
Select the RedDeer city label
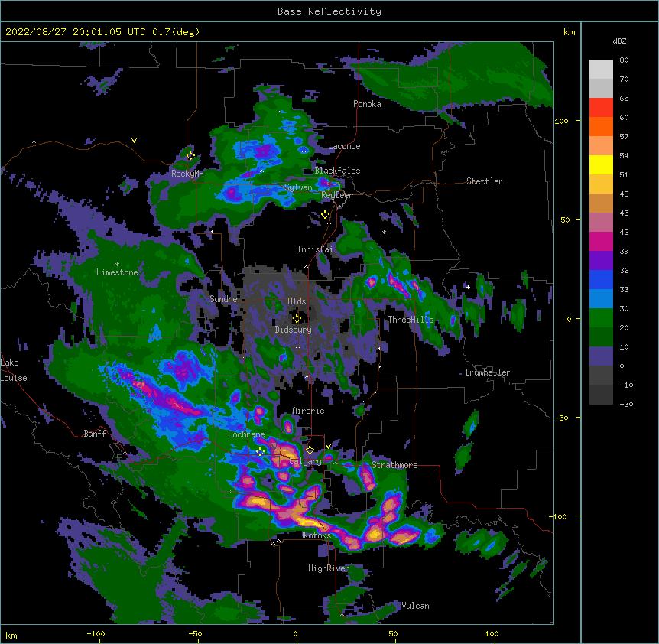pyautogui.click(x=336, y=195)
